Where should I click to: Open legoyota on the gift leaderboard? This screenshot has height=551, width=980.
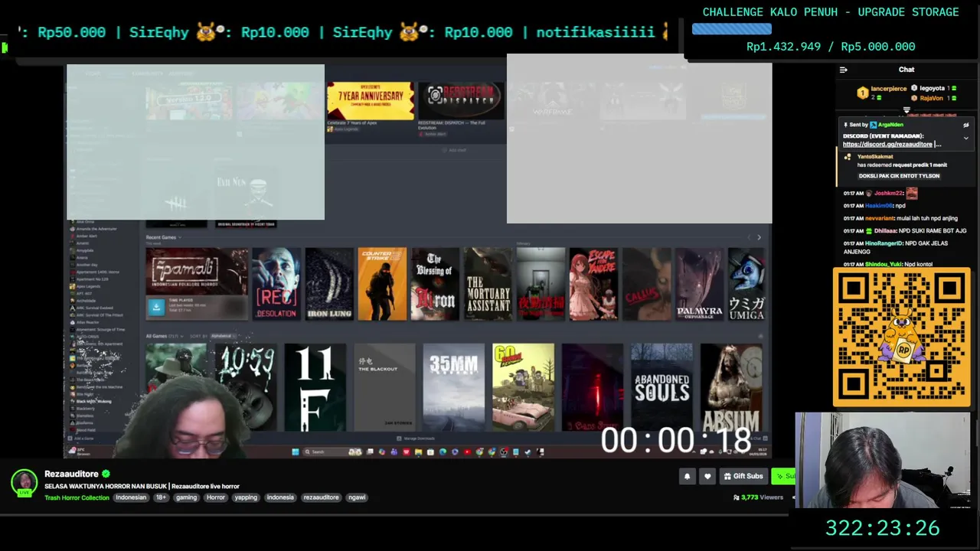pos(932,89)
